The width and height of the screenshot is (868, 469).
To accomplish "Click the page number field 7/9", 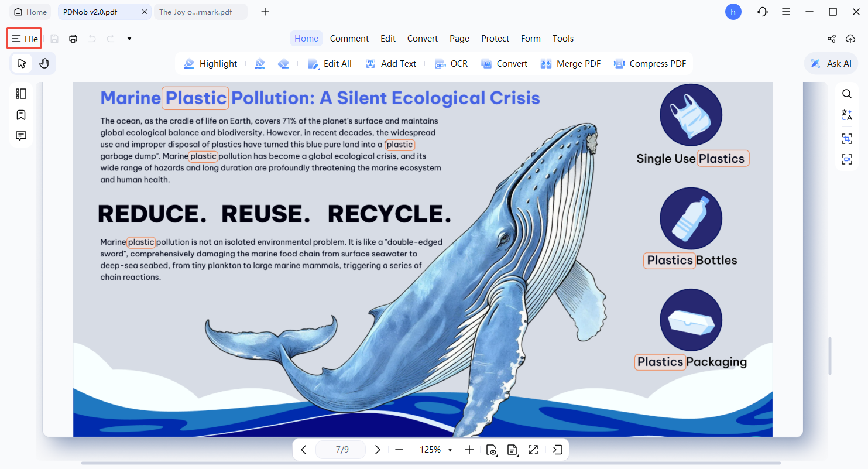I will (x=342, y=450).
